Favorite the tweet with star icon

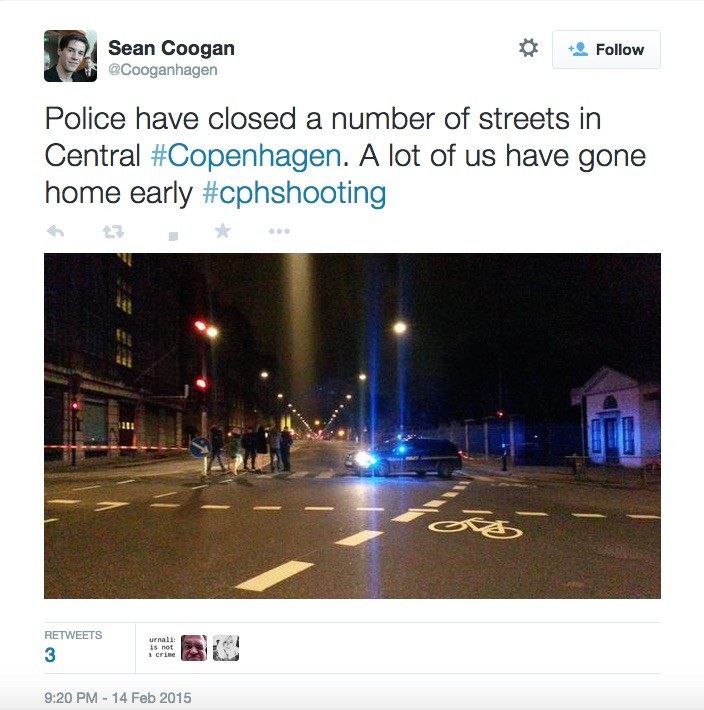[x=222, y=231]
